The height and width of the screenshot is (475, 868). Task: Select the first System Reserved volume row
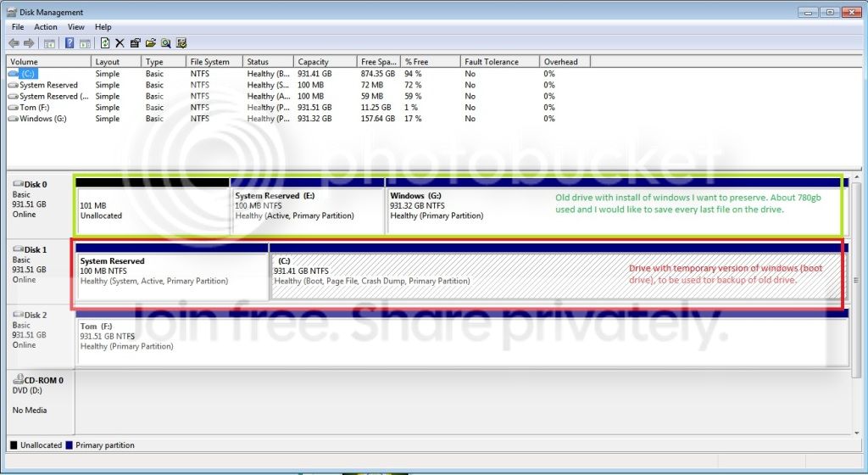[299, 85]
